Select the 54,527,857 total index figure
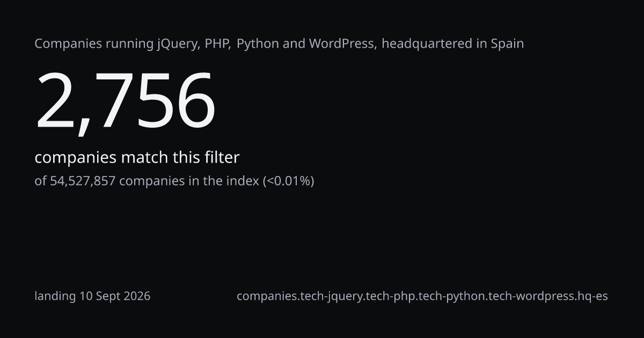The image size is (644, 338). [83, 181]
